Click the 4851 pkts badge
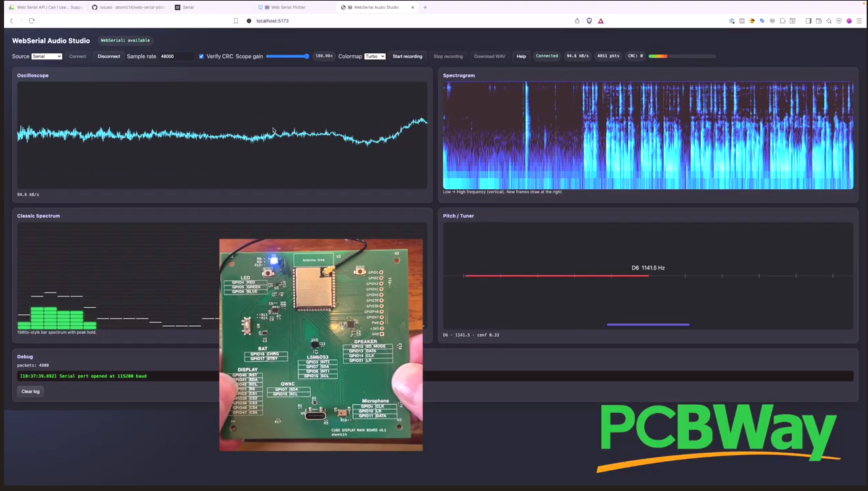This screenshot has width=868, height=491. [x=609, y=56]
